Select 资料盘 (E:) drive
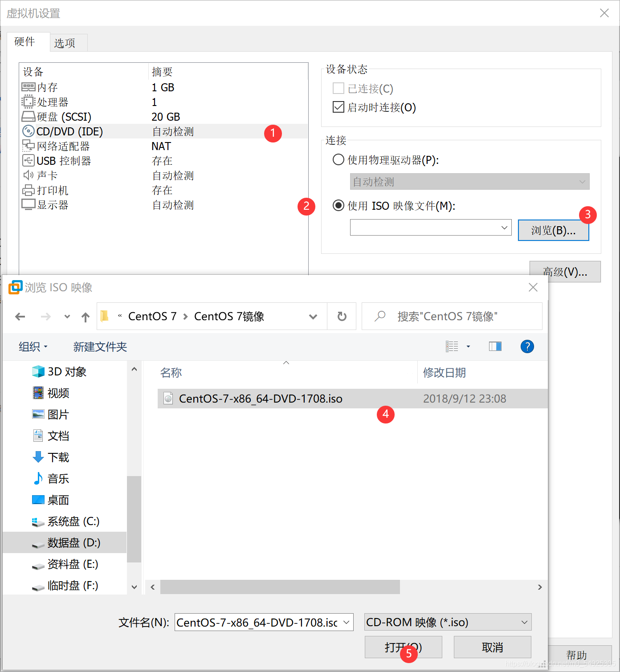This screenshot has width=620, height=672. 65,564
